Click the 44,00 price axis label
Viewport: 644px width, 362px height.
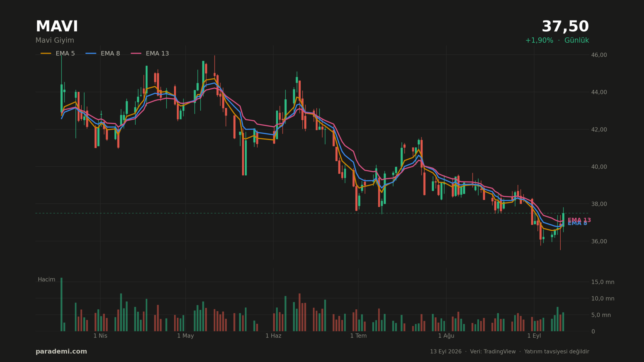599,92
